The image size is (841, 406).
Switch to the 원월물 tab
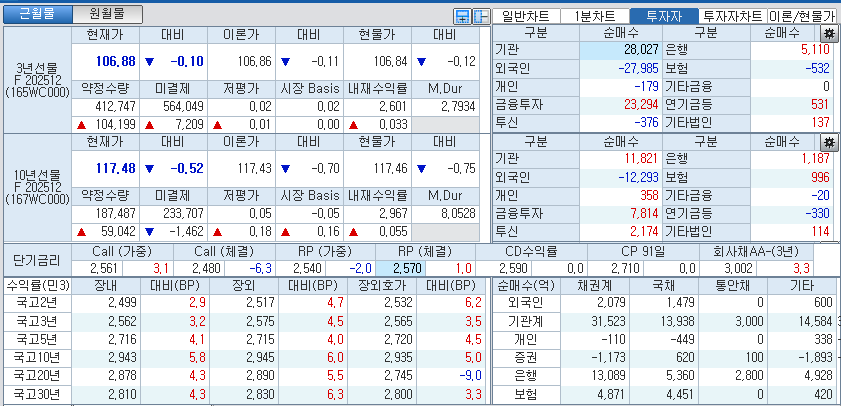[107, 14]
